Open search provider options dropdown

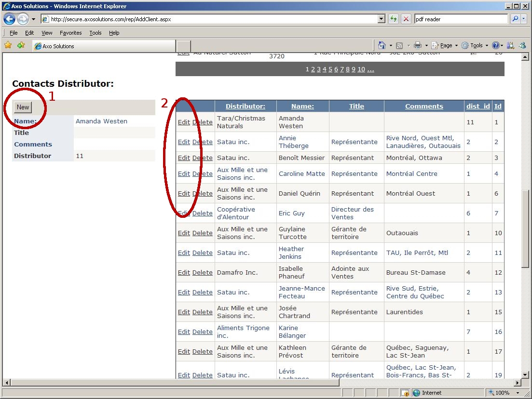(524, 19)
